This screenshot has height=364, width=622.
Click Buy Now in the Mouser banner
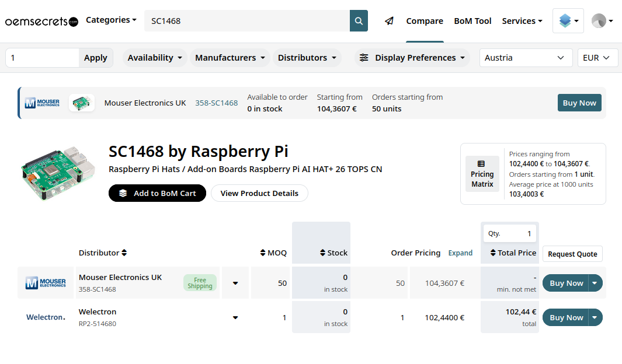tap(579, 103)
